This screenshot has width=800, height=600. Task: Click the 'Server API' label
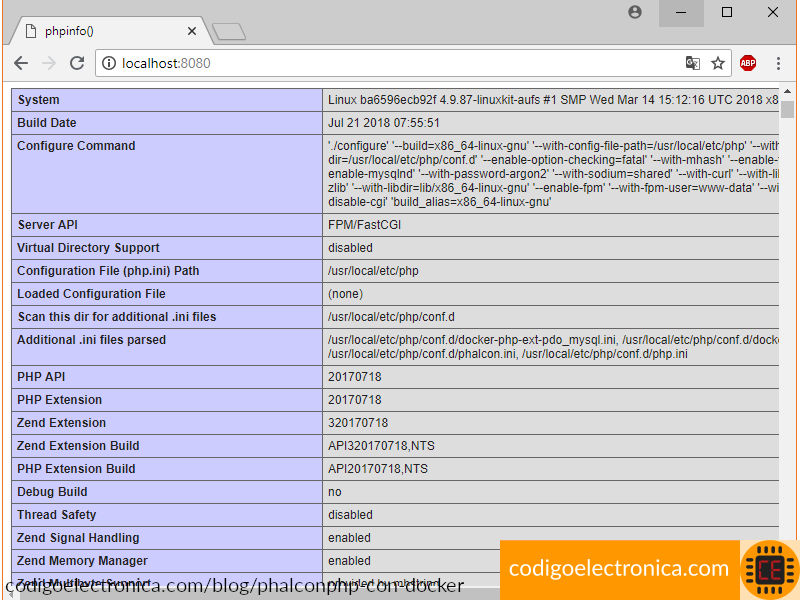click(x=47, y=225)
